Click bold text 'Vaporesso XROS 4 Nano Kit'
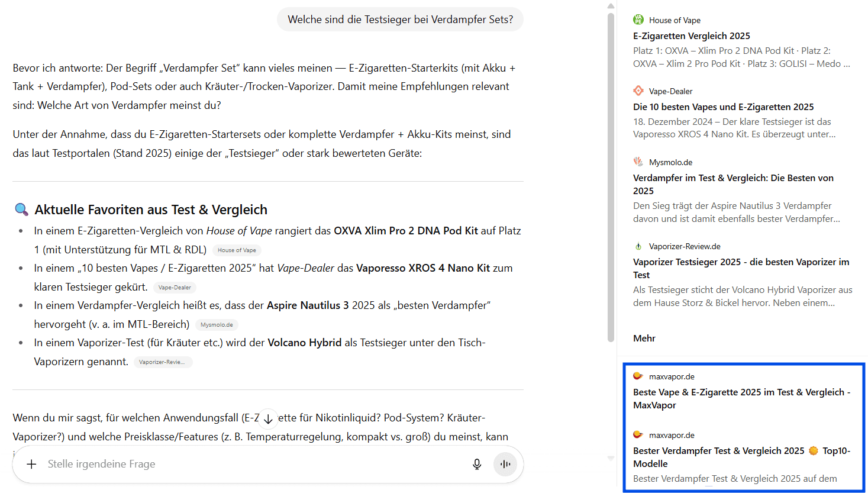Screen dimensions: 868x493 tap(423, 268)
